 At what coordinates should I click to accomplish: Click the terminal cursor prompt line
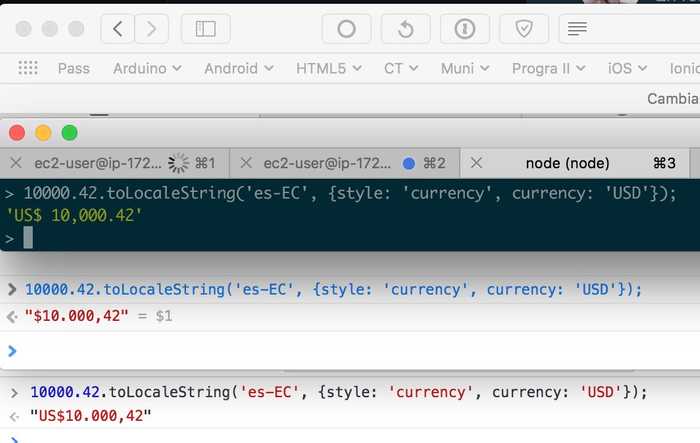click(x=350, y=238)
